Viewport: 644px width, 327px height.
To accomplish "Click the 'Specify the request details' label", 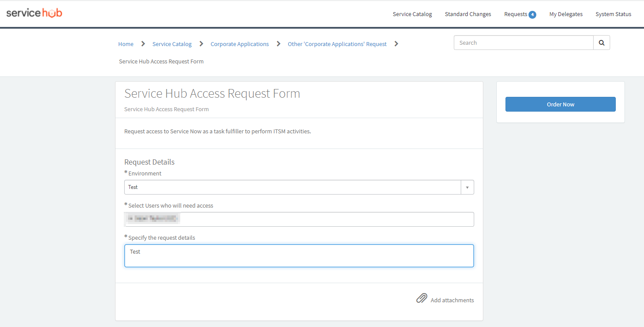I will [162, 238].
